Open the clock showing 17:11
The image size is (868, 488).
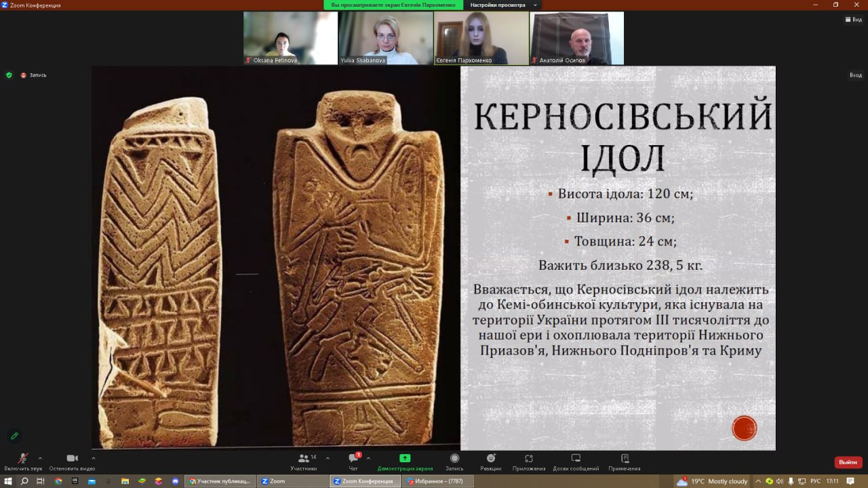pyautogui.click(x=833, y=481)
